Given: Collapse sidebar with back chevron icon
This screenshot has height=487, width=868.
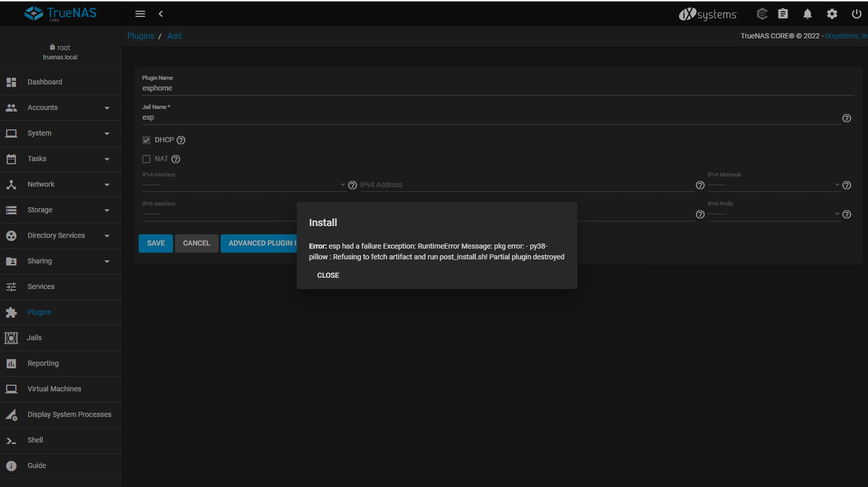Looking at the screenshot, I should click(x=161, y=14).
